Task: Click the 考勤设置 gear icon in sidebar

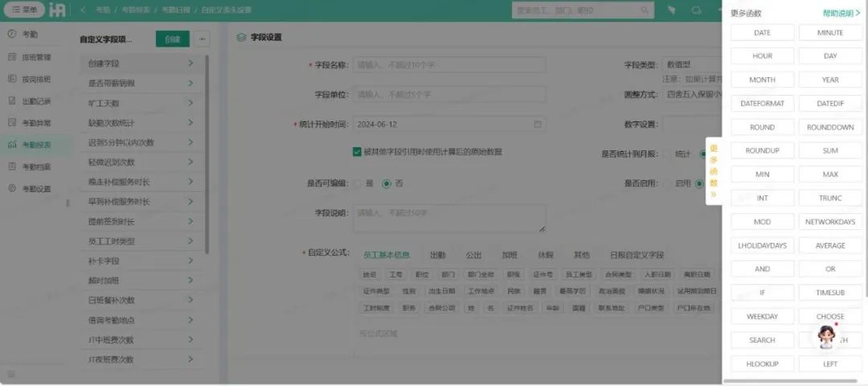Action: 12,188
